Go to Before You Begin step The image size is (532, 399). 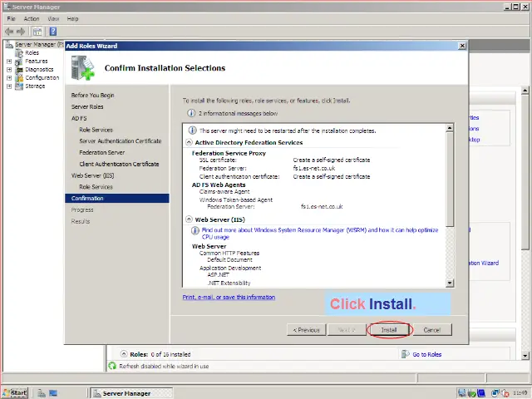[92, 96]
